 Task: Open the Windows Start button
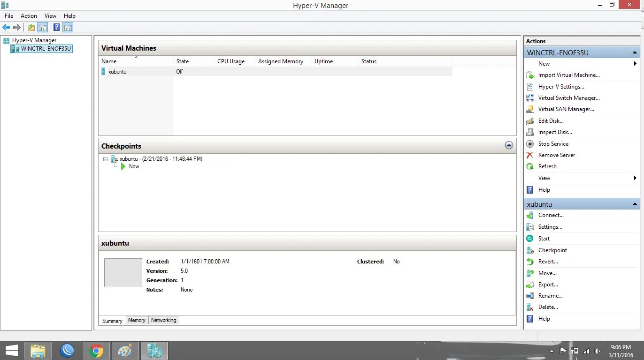click(x=11, y=351)
